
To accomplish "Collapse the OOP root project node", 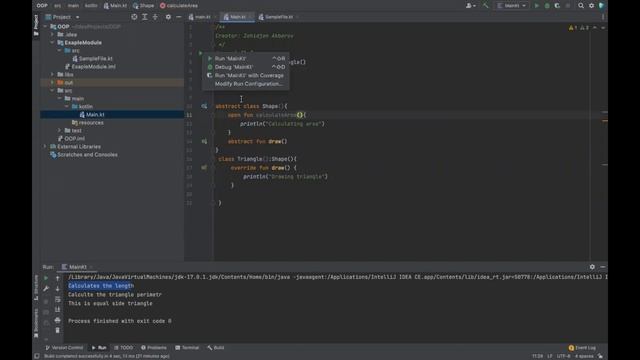I will (x=45, y=27).
